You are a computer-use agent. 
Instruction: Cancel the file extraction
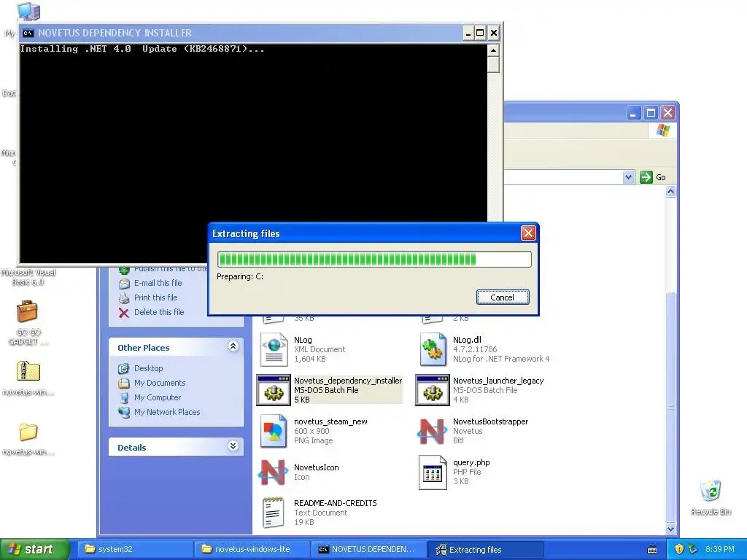click(502, 297)
